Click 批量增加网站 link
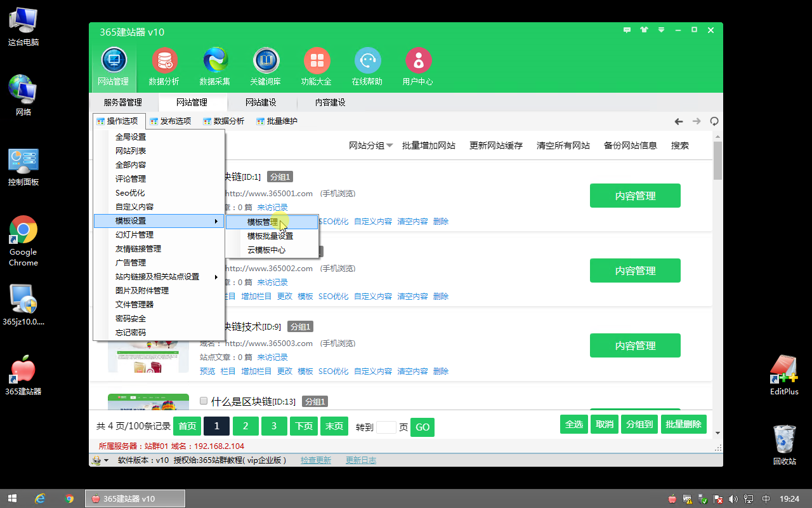 pyautogui.click(x=429, y=145)
